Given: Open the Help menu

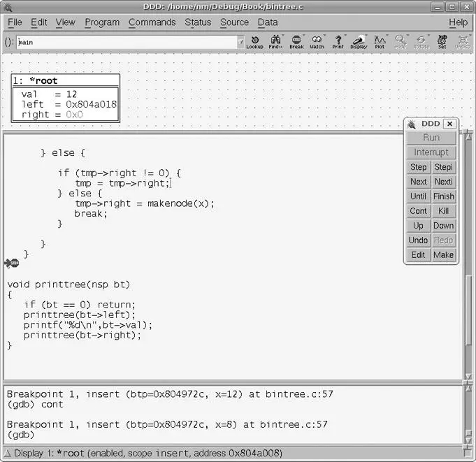Looking at the screenshot, I should (x=458, y=22).
